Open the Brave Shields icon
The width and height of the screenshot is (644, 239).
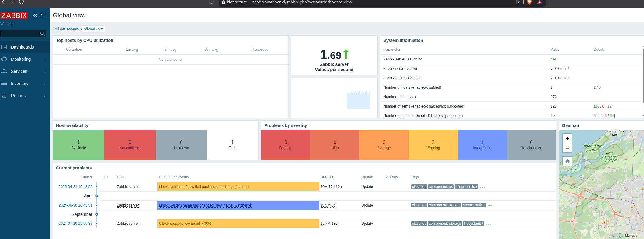click(529, 2)
